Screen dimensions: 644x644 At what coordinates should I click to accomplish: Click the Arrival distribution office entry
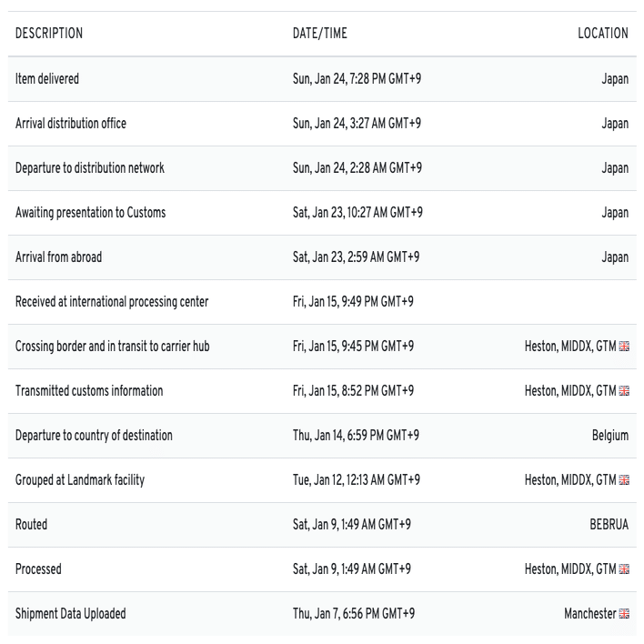pyautogui.click(x=71, y=124)
